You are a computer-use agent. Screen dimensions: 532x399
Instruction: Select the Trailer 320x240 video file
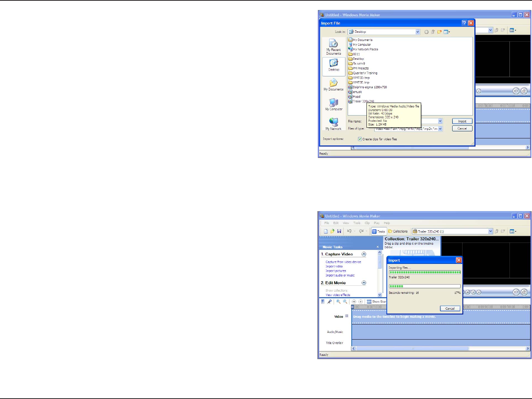(x=361, y=101)
